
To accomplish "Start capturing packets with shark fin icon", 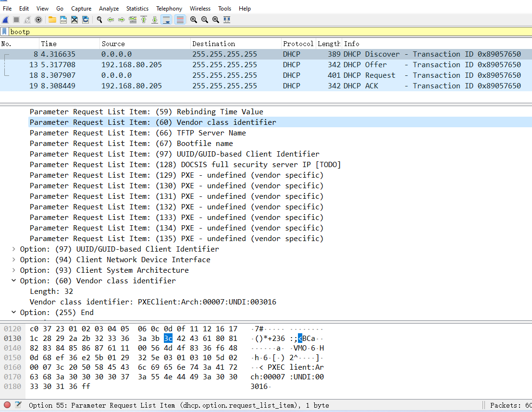I will pyautogui.click(x=5, y=20).
